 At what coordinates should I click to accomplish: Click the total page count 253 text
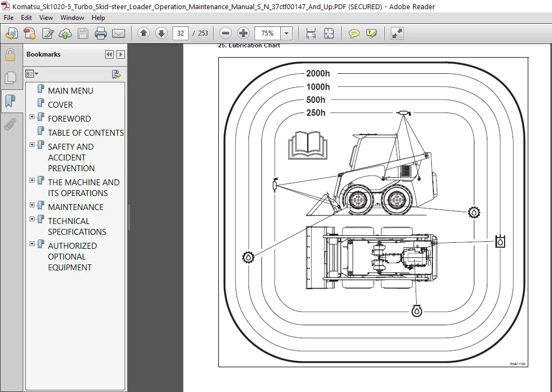tap(203, 33)
